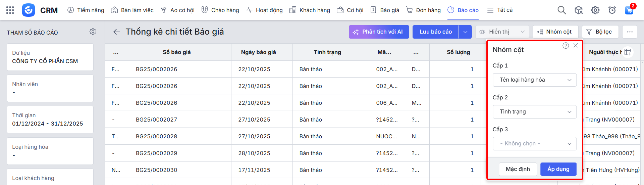Open help in Nhóm cột panel
The image size is (644, 185).
(x=566, y=46)
